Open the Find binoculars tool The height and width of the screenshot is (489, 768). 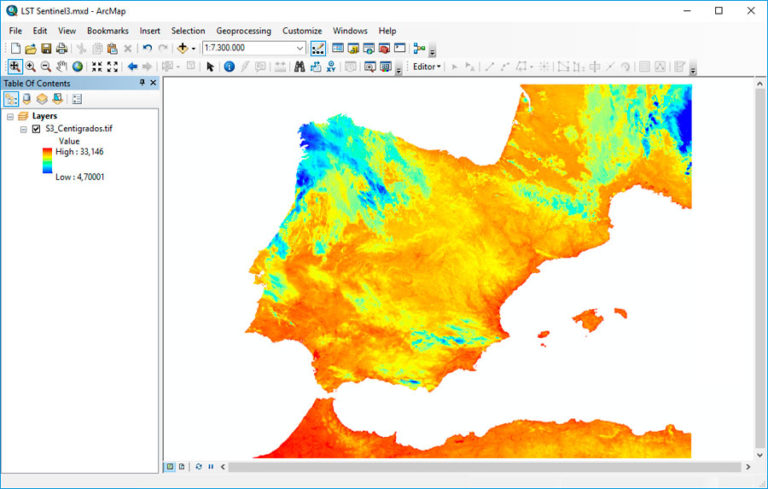point(299,67)
